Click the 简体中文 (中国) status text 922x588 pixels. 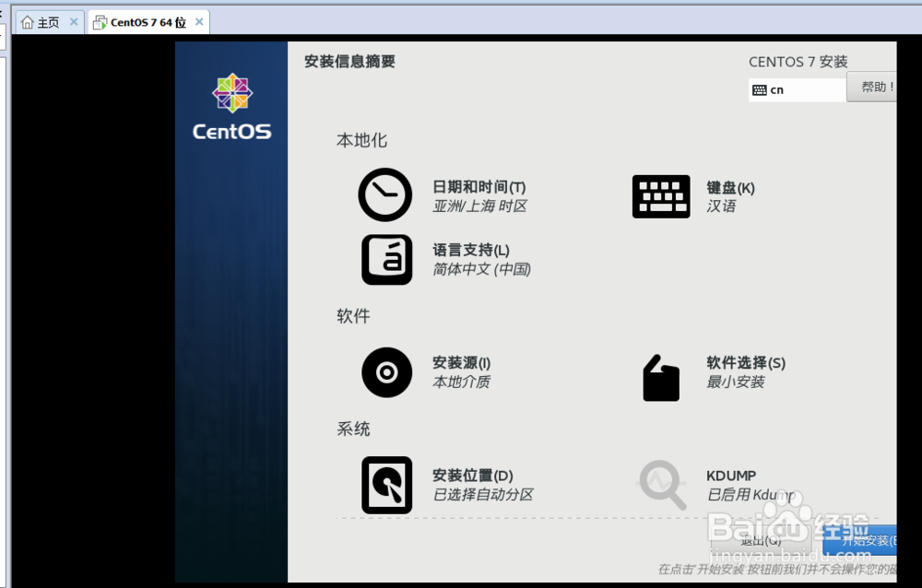482,269
